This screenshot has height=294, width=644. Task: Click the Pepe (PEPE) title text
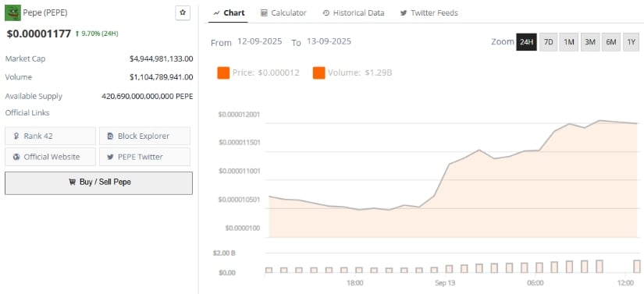[45, 12]
